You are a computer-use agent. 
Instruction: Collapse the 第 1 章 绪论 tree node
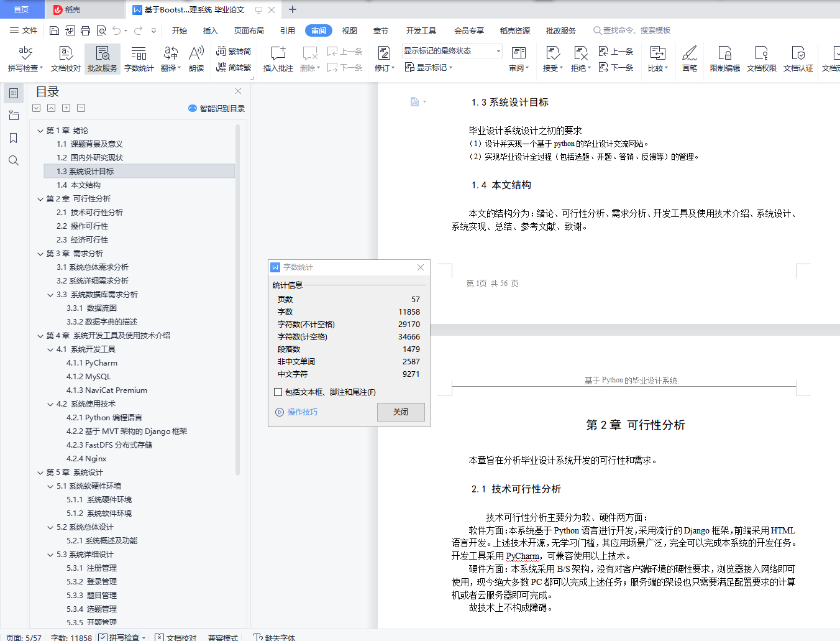point(40,131)
